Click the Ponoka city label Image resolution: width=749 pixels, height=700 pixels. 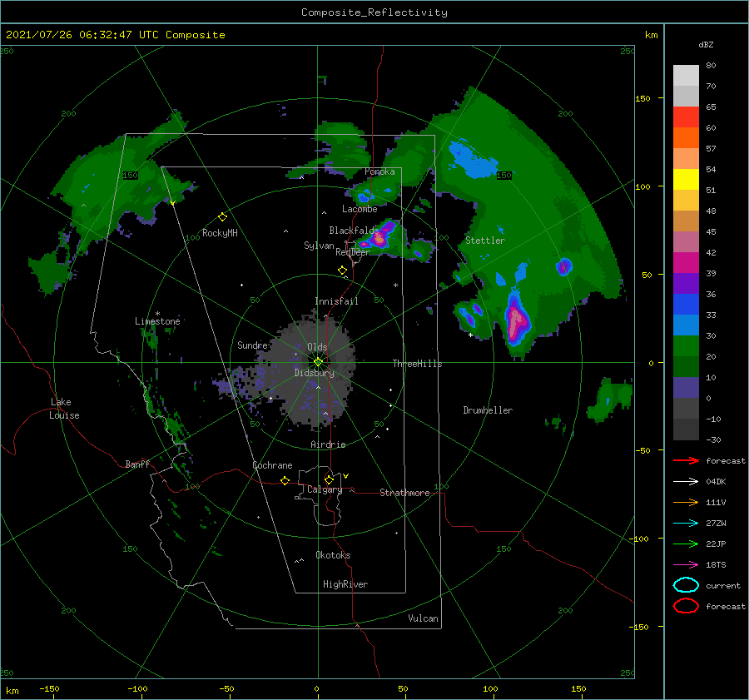[379, 171]
